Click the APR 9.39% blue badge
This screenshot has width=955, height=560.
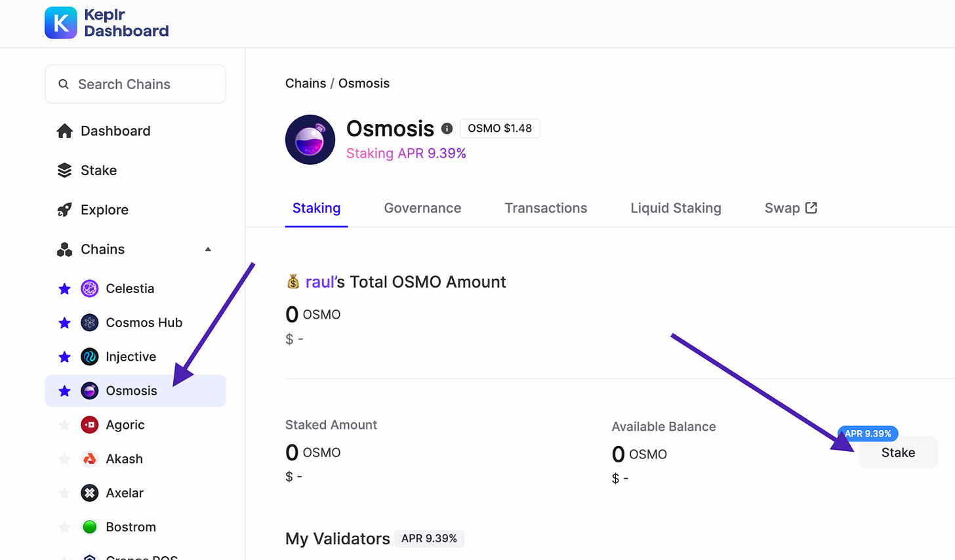click(868, 433)
